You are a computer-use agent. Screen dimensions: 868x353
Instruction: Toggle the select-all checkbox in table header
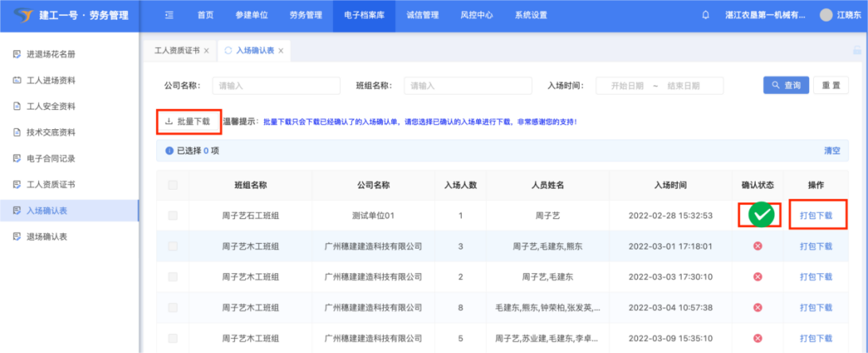click(x=173, y=186)
